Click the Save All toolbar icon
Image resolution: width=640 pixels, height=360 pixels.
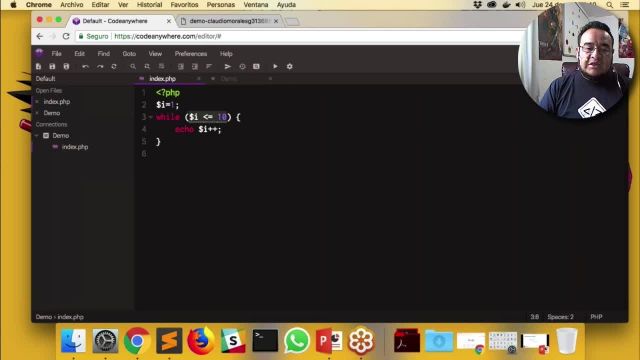(x=66, y=67)
